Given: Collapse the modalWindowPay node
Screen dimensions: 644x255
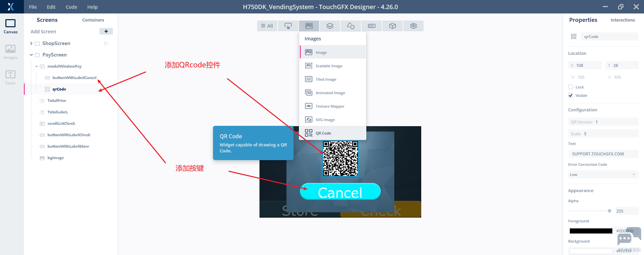Looking at the screenshot, I should coord(37,66).
